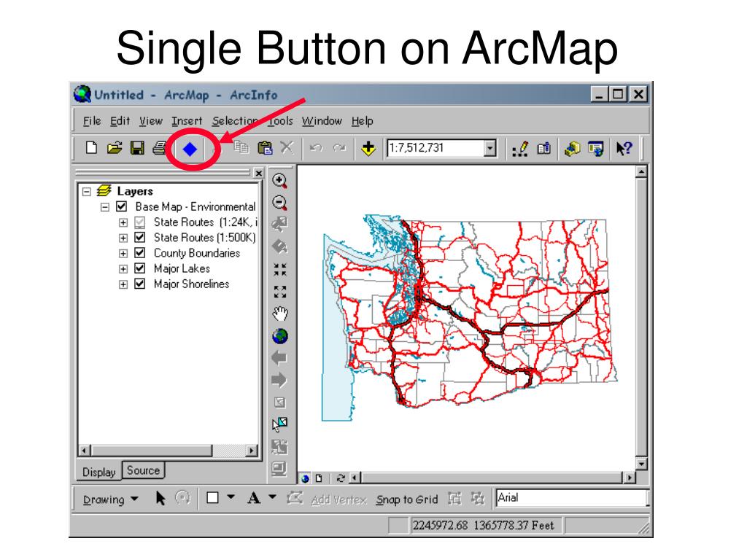Click the window icon beside ArcToolbox

click(x=595, y=149)
